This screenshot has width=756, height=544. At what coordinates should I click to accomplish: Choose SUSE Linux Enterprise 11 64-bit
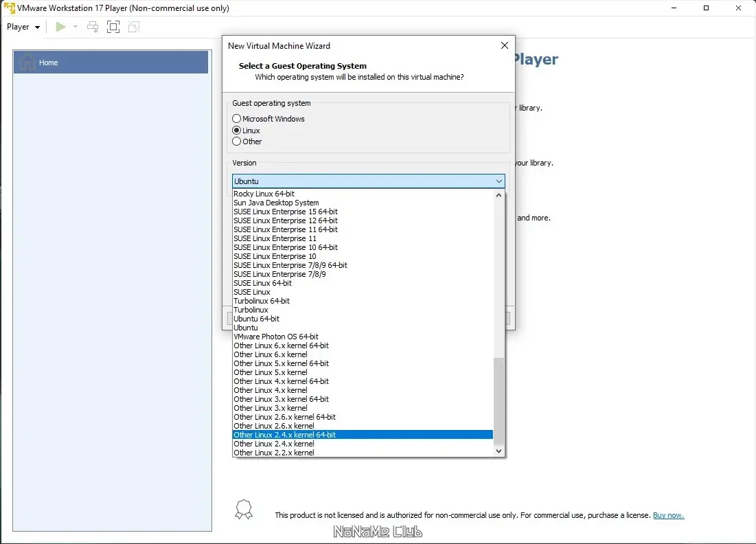363,229
